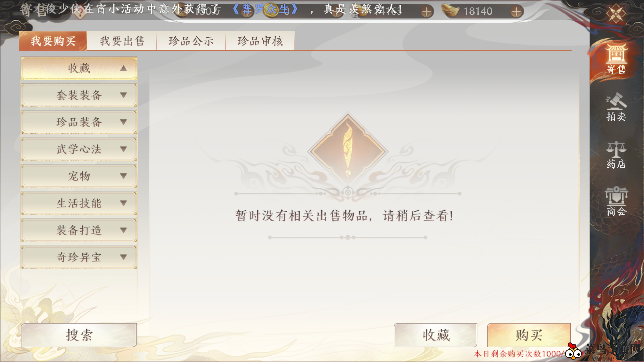
Task: Open the 药店 pharmacy scales icon
Action: point(616,155)
